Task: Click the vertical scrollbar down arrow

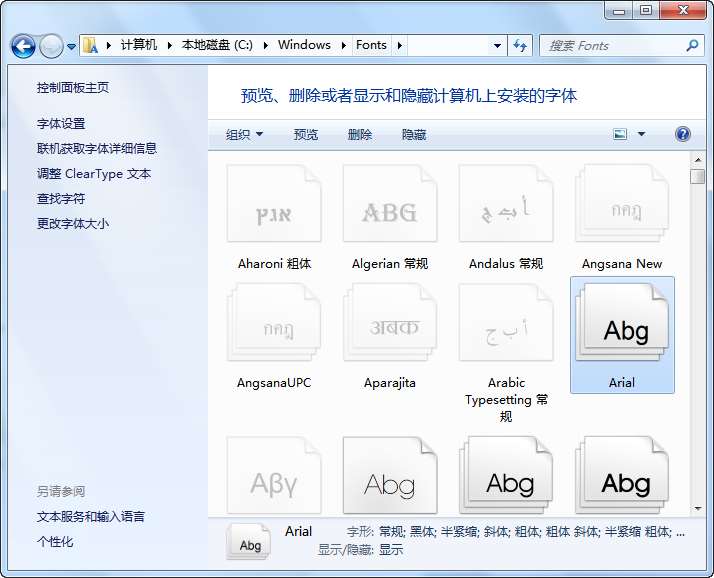Action: coord(697,506)
